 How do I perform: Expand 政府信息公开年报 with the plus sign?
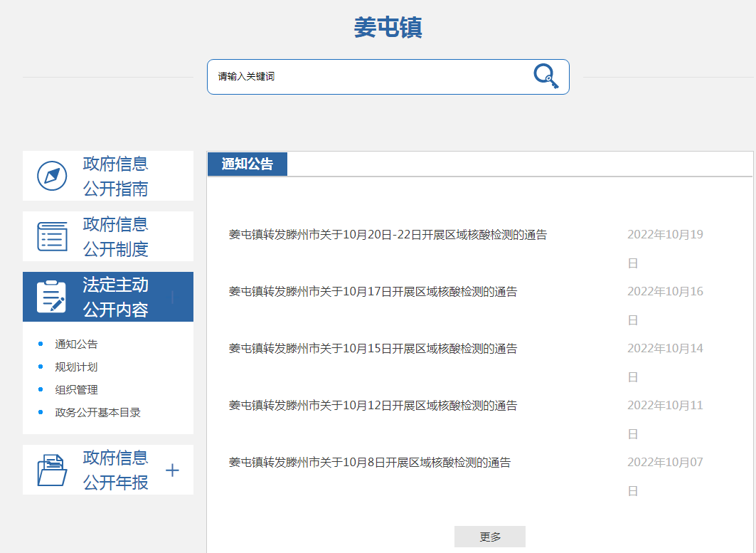pyautogui.click(x=172, y=470)
